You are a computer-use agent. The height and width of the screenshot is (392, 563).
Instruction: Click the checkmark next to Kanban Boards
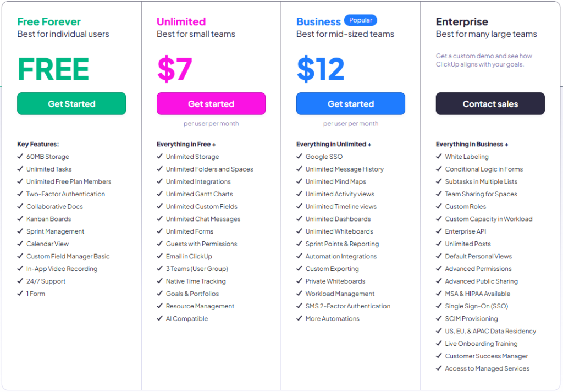[20, 219]
